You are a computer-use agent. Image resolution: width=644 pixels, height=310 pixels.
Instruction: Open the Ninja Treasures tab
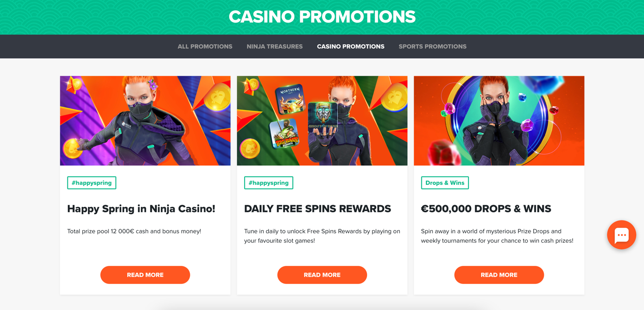(274, 46)
